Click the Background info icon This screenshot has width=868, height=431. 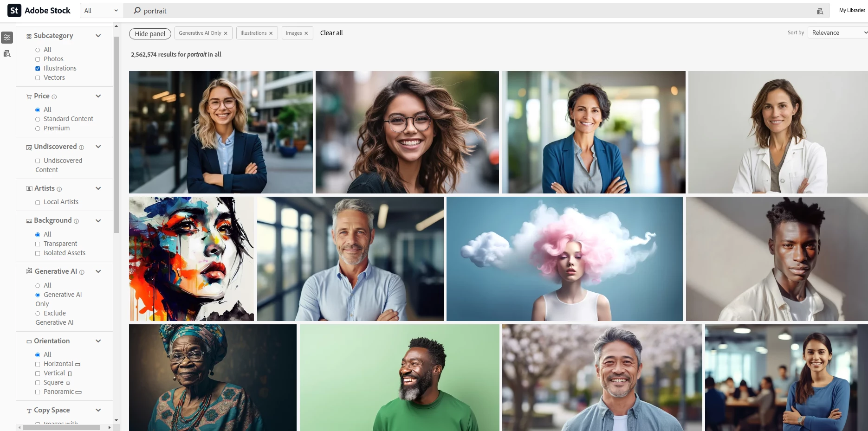(77, 221)
